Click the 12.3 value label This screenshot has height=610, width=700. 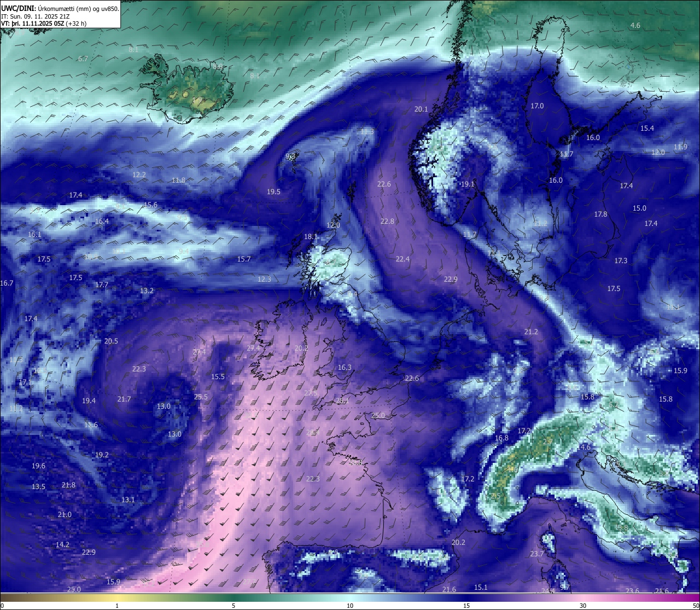click(264, 279)
